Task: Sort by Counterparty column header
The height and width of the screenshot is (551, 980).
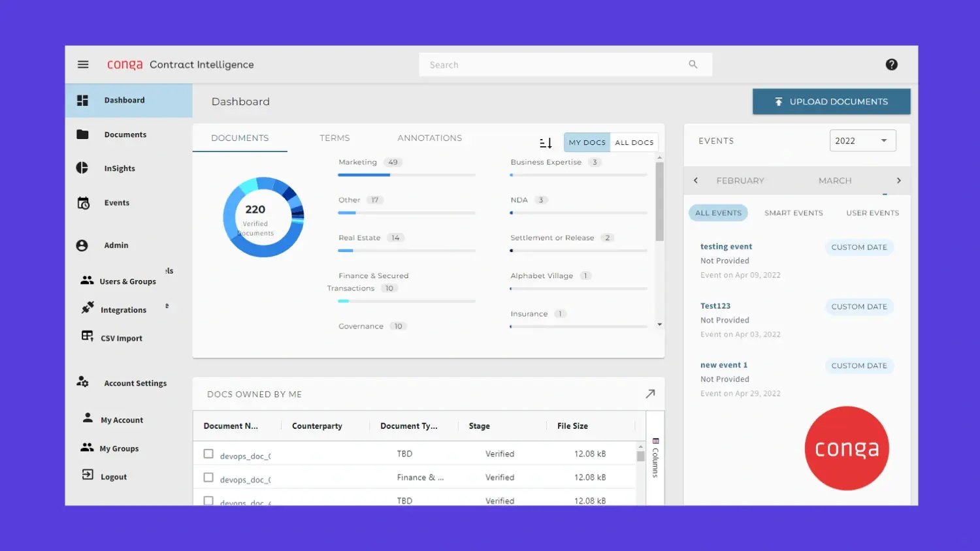Action: pos(317,426)
